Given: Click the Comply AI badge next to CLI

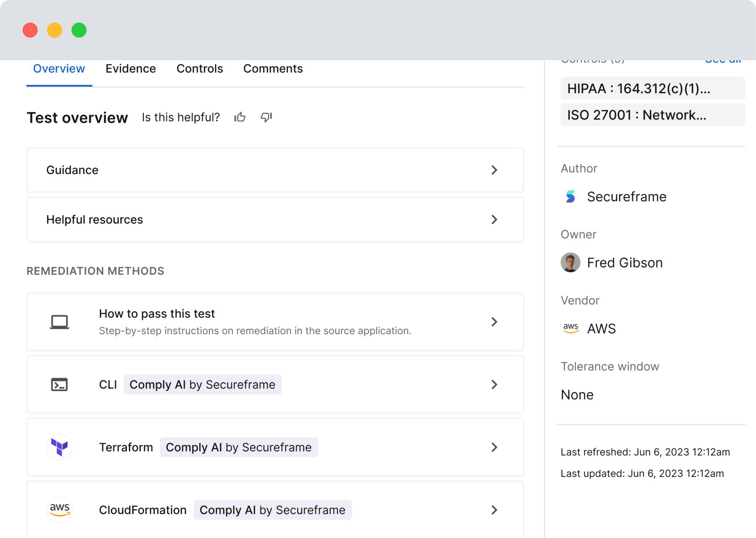Looking at the screenshot, I should (x=203, y=385).
